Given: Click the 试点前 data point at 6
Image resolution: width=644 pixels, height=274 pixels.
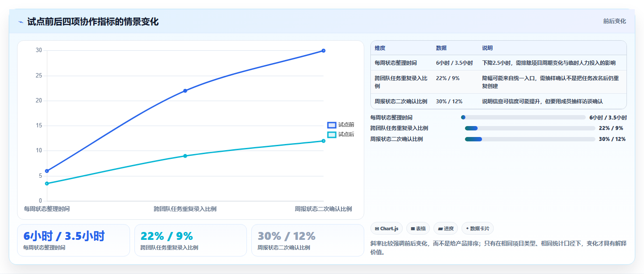Looking at the screenshot, I should (x=47, y=171).
